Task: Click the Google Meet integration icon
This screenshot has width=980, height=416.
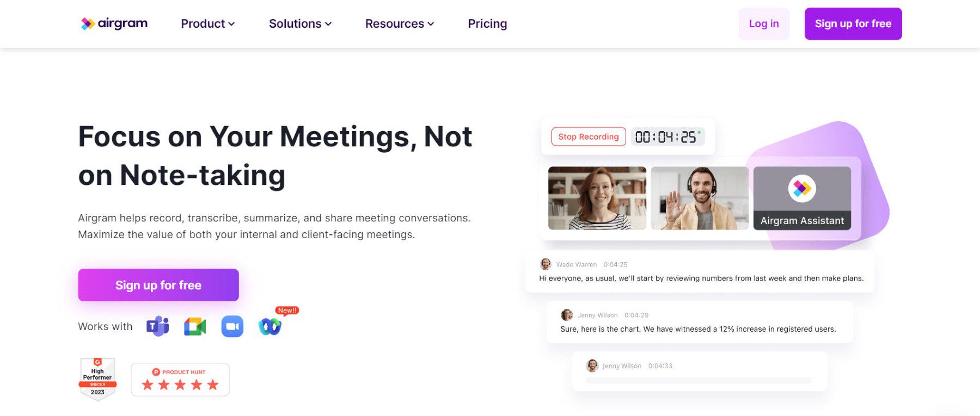Action: coord(195,326)
